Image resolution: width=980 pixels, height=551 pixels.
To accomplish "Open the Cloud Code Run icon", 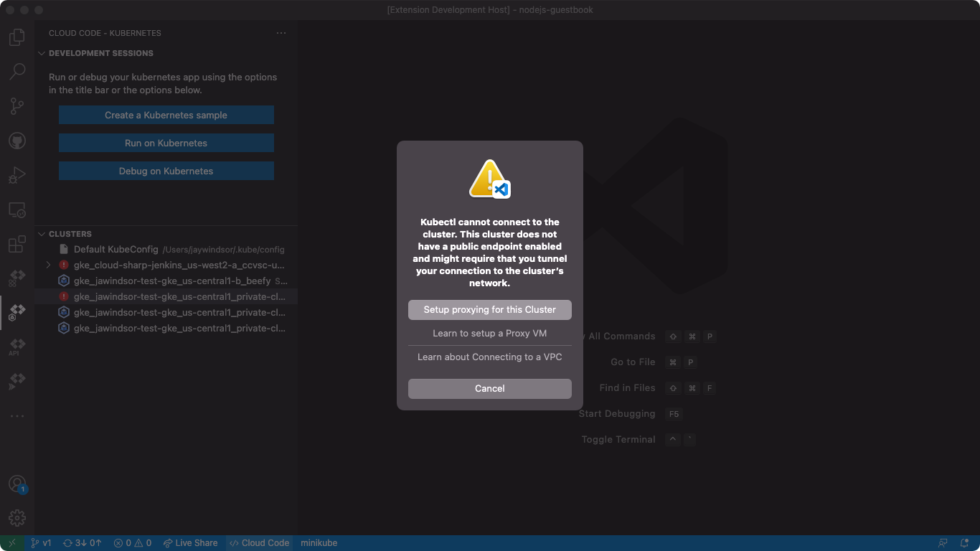I will click(x=17, y=380).
